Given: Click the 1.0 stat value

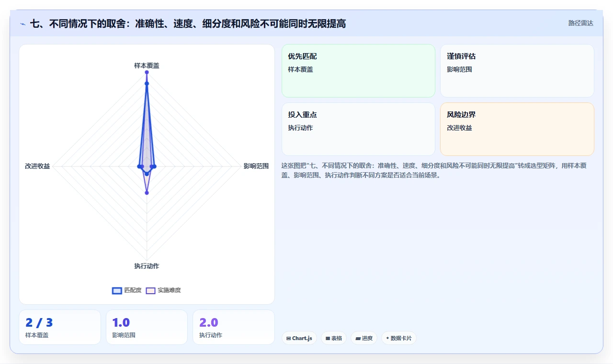Looking at the screenshot, I should tap(121, 322).
